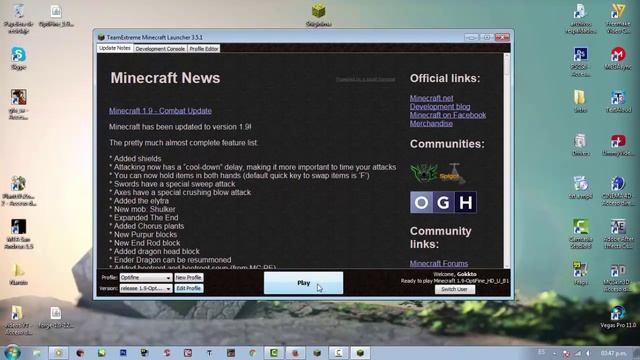Click the OGH community banner
Image resolution: width=640 pixels, height=360 pixels.
point(443,202)
